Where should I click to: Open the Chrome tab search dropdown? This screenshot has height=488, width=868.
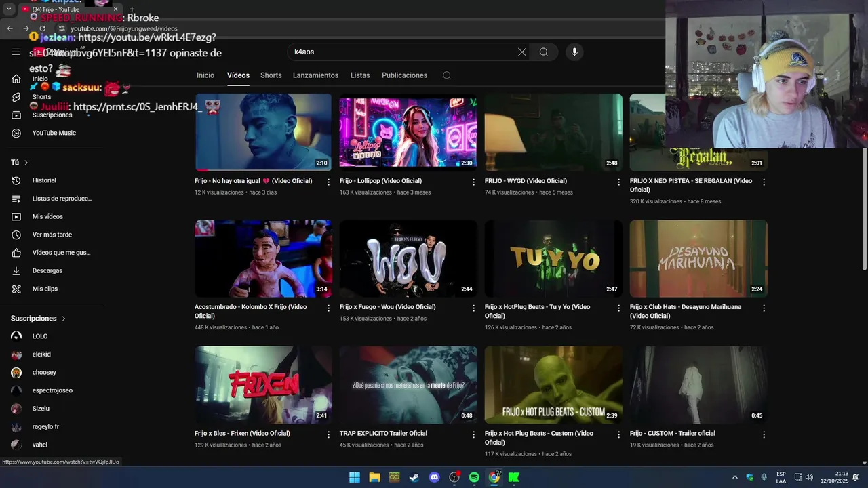coord(9,9)
